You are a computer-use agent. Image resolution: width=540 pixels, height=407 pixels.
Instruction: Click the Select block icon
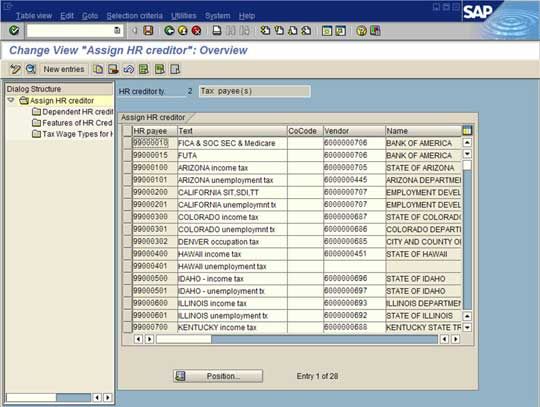point(159,69)
